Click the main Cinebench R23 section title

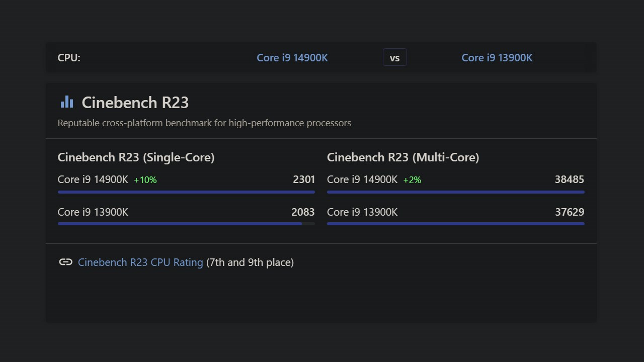click(135, 103)
